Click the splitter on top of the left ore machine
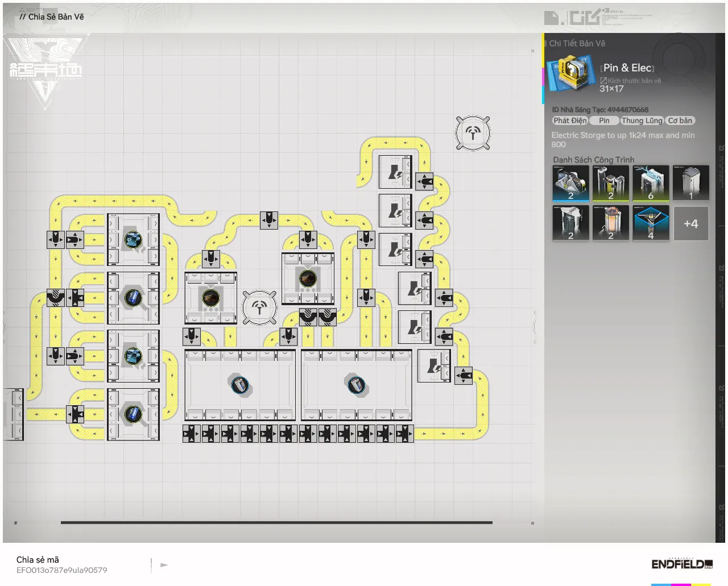 210,259
